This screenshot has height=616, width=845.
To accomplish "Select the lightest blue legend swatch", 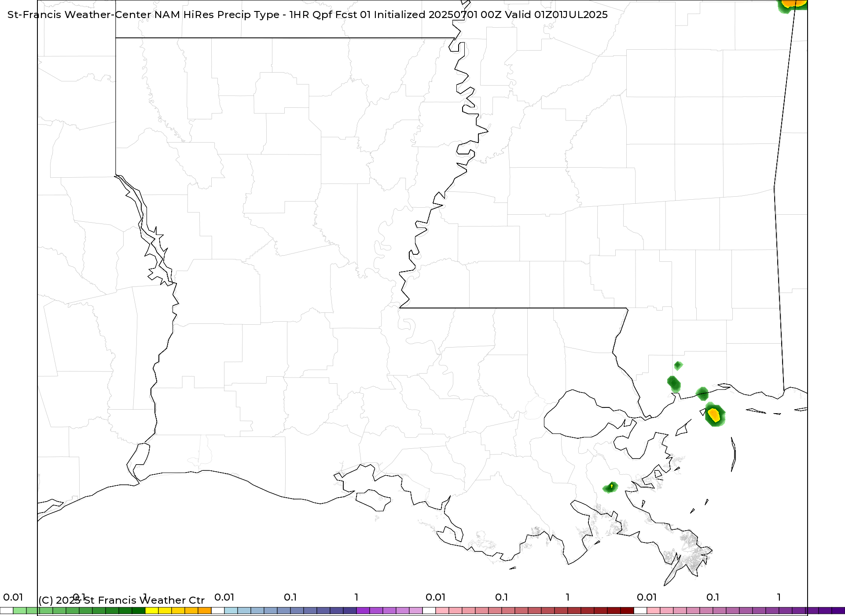I will coord(231,611).
